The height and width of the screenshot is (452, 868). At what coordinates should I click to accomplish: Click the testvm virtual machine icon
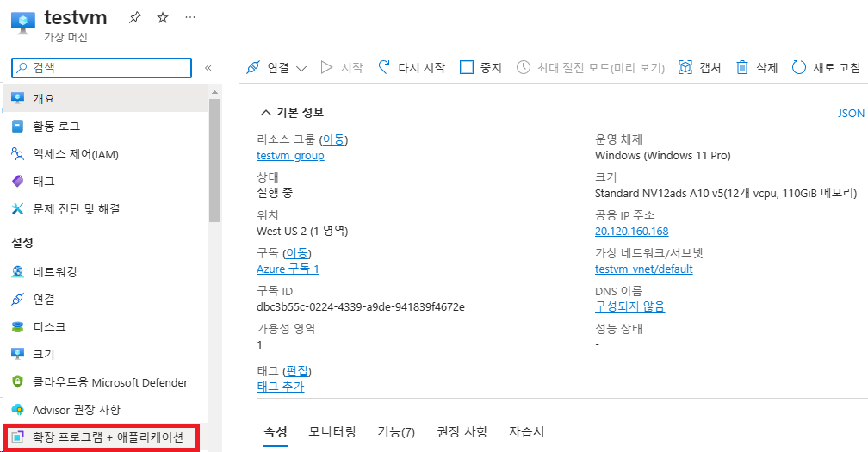coord(23,22)
